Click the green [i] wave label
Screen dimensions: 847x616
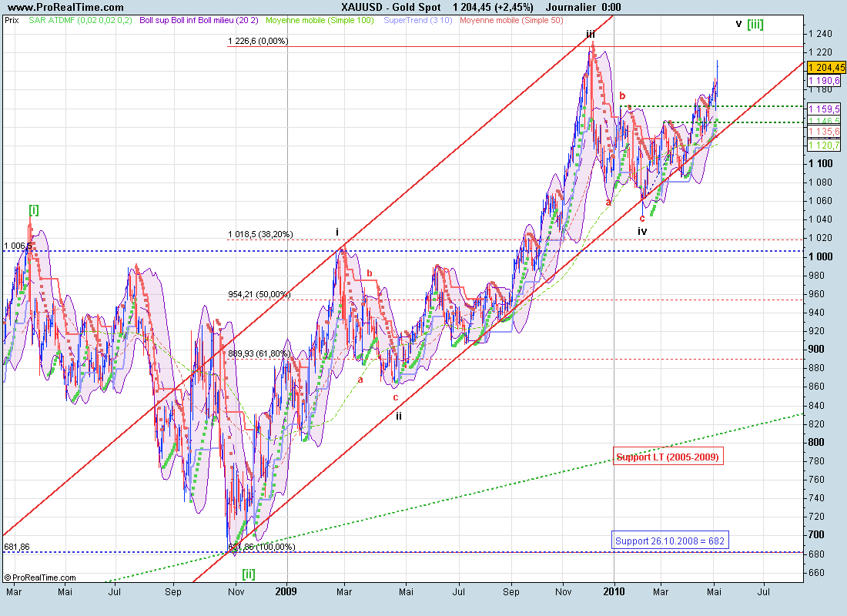[x=33, y=209]
